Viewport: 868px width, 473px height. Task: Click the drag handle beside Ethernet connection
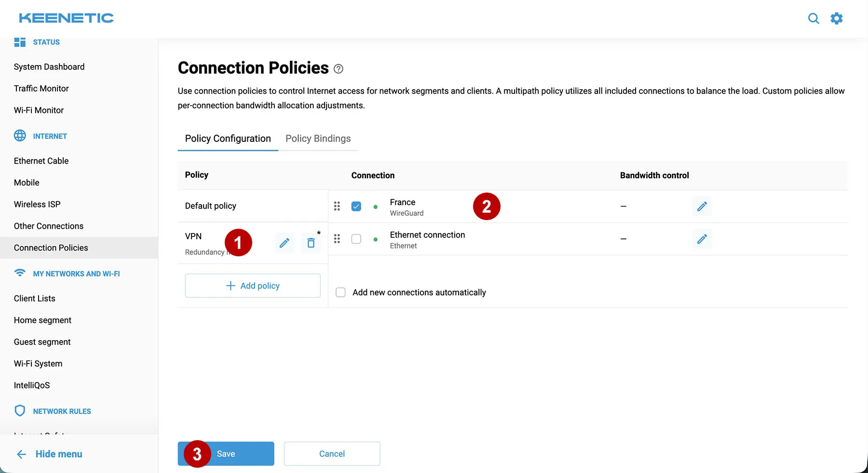[337, 239]
